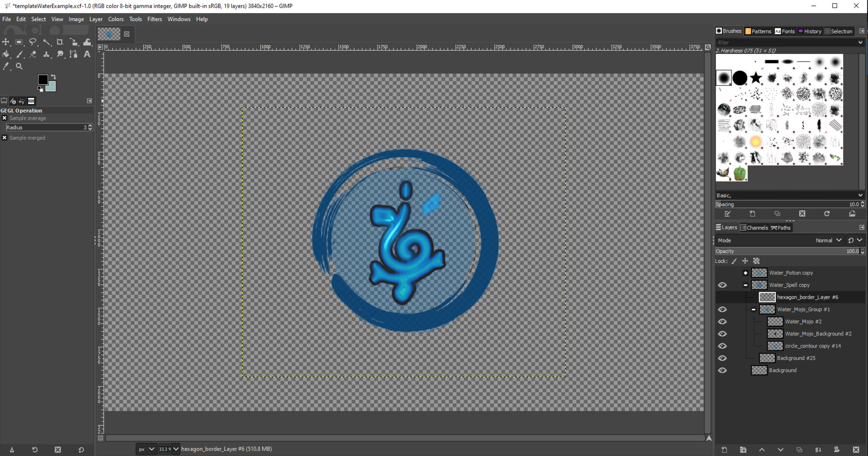Open the Filters menu
The height and width of the screenshot is (456, 868).
pos(154,19)
